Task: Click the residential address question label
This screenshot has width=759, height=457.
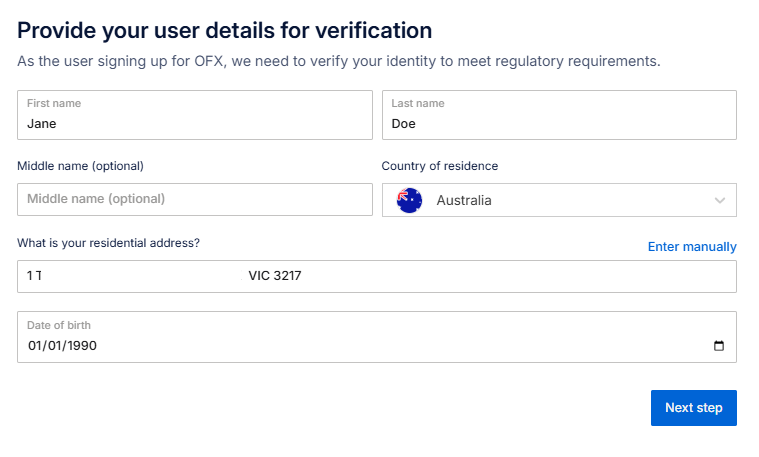Action: pyautogui.click(x=108, y=243)
